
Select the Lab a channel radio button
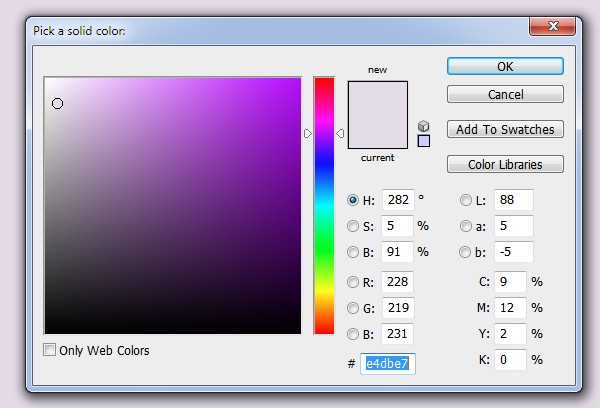click(x=465, y=226)
